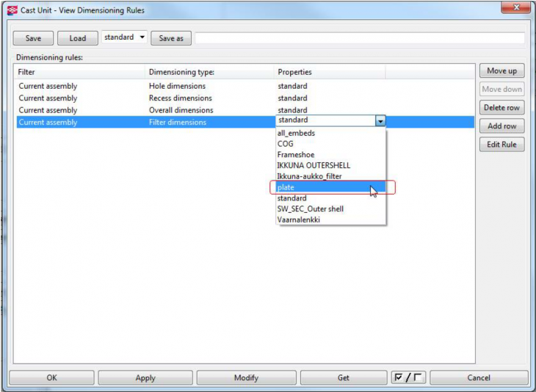Focus the Save as name input field
536x392 pixels.
pyautogui.click(x=360, y=38)
